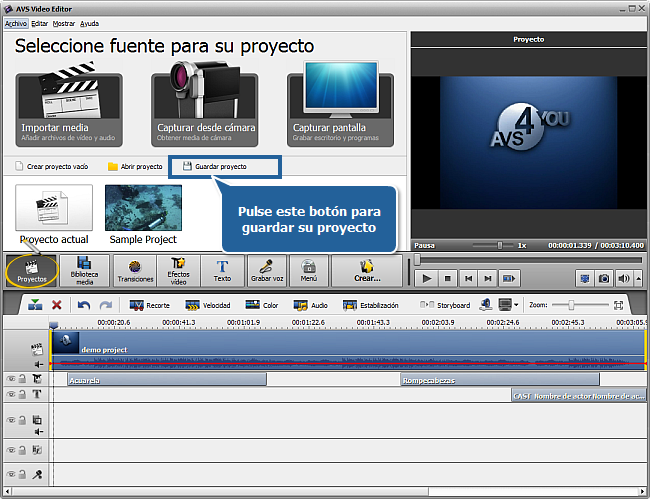Open the Proyectos section
The height and width of the screenshot is (499, 650).
(32, 271)
